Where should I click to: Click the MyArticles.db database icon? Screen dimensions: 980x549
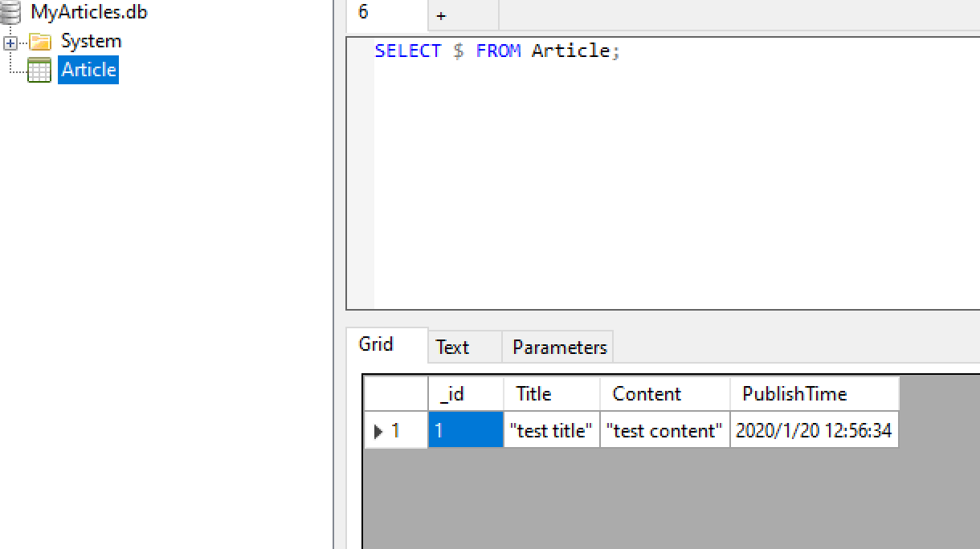click(x=10, y=13)
